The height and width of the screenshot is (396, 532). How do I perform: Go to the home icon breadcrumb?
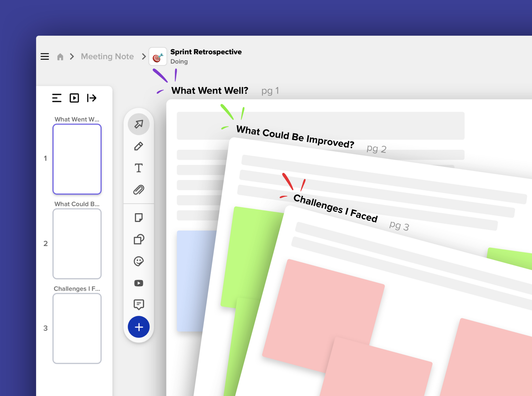[x=60, y=57]
